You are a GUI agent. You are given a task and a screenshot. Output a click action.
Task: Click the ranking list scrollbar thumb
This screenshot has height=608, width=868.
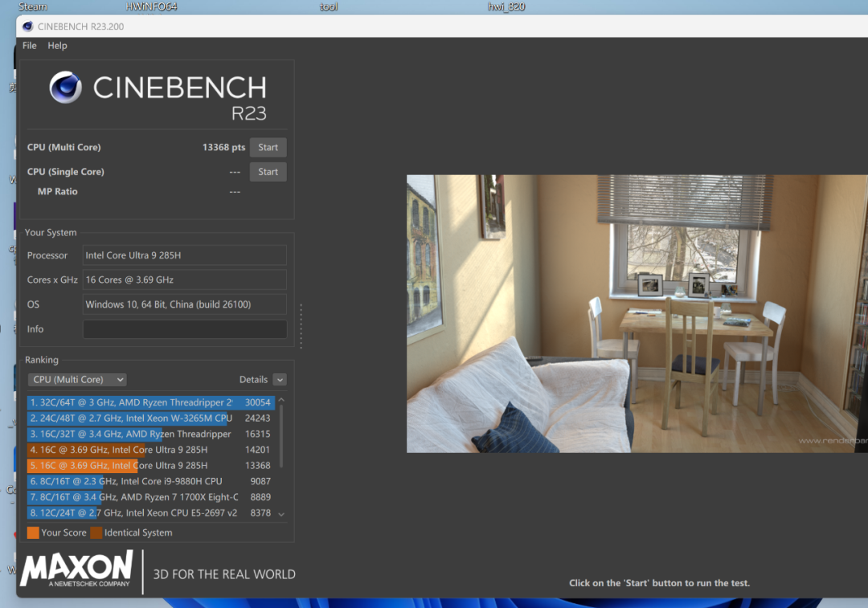click(x=281, y=436)
